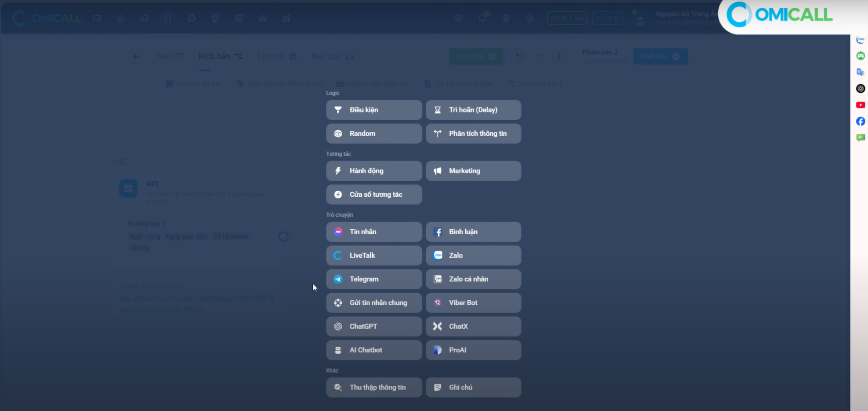Viewport: 868px width, 411px height.
Task: Choose the Telegram channel
Action: 374,279
